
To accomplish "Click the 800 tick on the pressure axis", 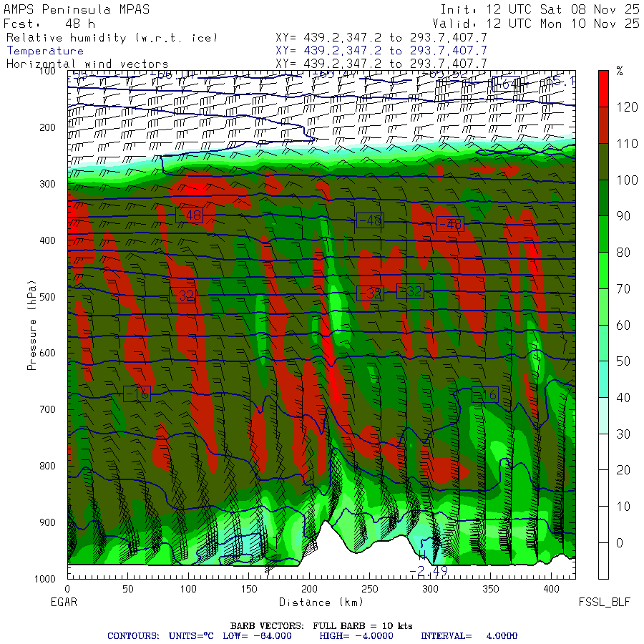I will [47, 466].
